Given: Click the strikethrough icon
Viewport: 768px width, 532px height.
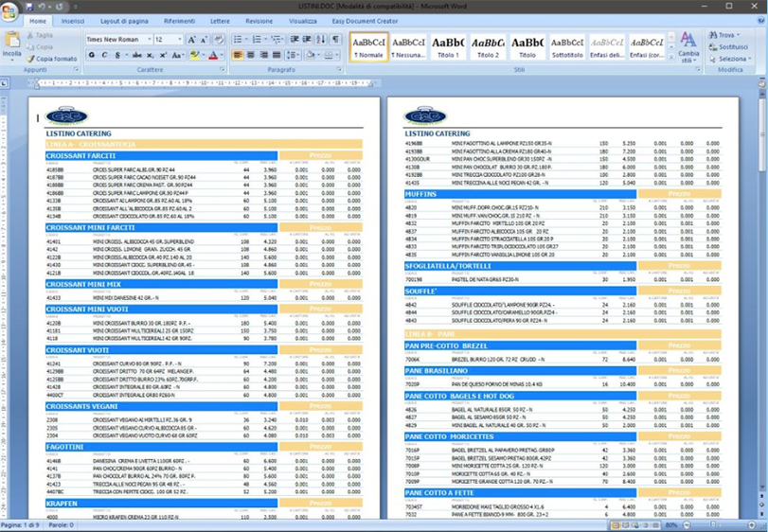Looking at the screenshot, I should tap(135, 56).
